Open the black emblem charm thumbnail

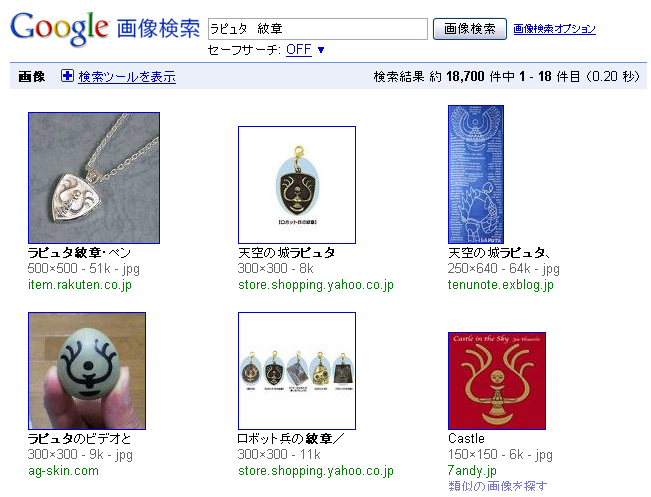297,185
